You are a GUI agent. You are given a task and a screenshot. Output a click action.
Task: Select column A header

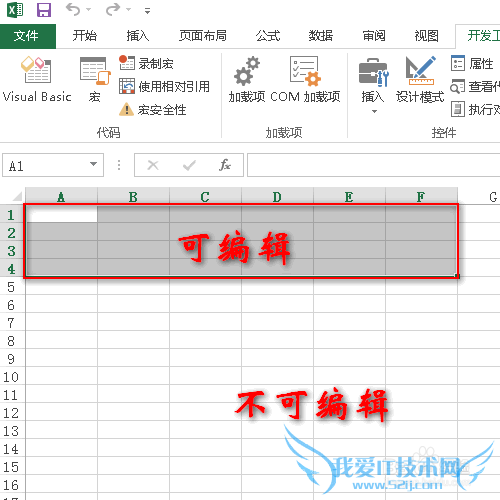(61, 197)
